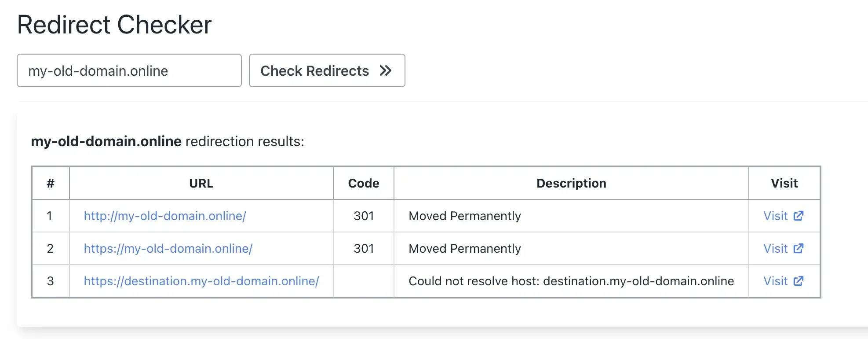Viewport: 868px width, 339px height.
Task: Click inside the domain input field
Action: click(129, 70)
